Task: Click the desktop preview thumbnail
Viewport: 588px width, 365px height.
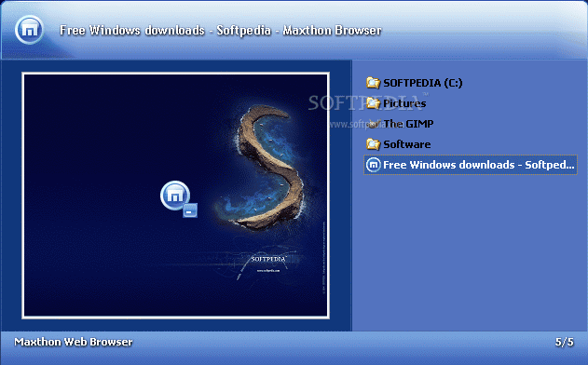Action: pyautogui.click(x=175, y=196)
